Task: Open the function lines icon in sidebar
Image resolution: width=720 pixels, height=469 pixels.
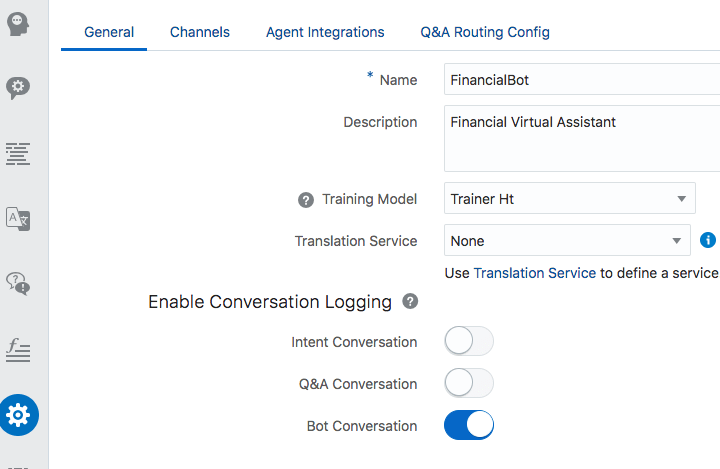Action: pos(18,349)
